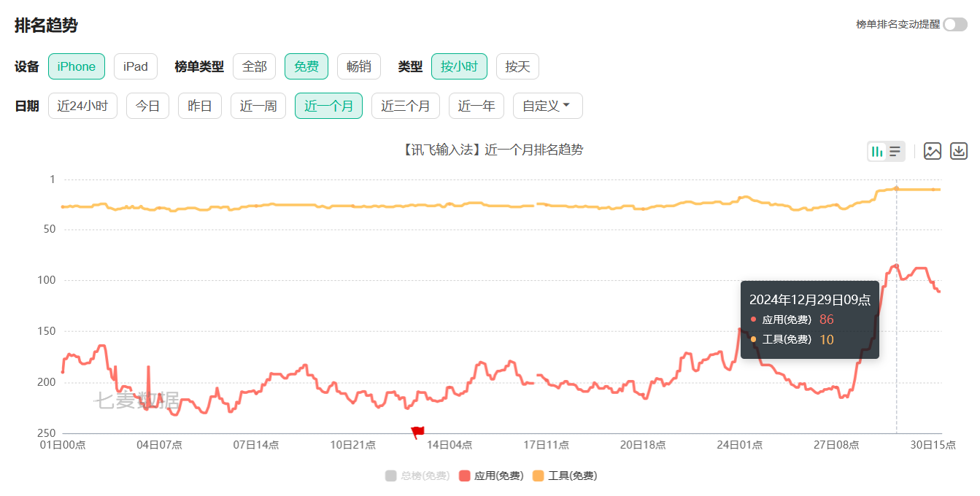
Task: Choose 按小时 granularity
Action: click(459, 66)
